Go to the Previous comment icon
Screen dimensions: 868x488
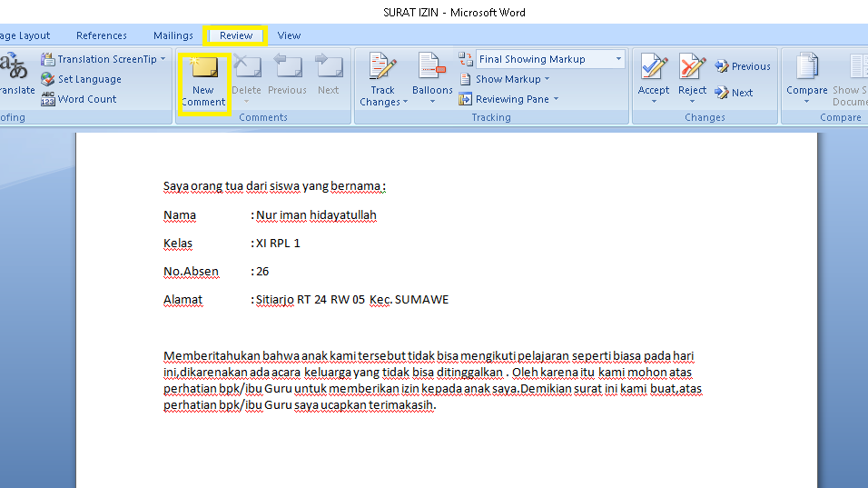287,69
